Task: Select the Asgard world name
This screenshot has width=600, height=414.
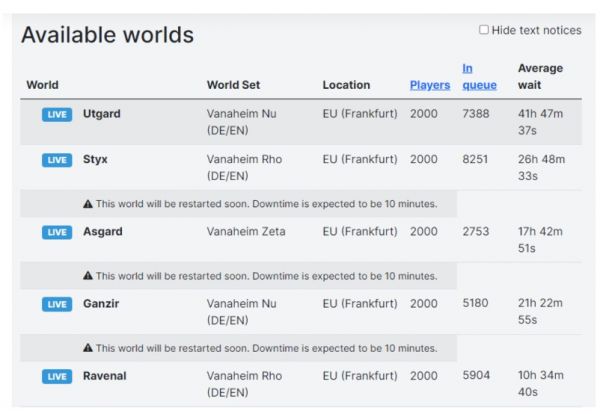Action: click(x=103, y=231)
